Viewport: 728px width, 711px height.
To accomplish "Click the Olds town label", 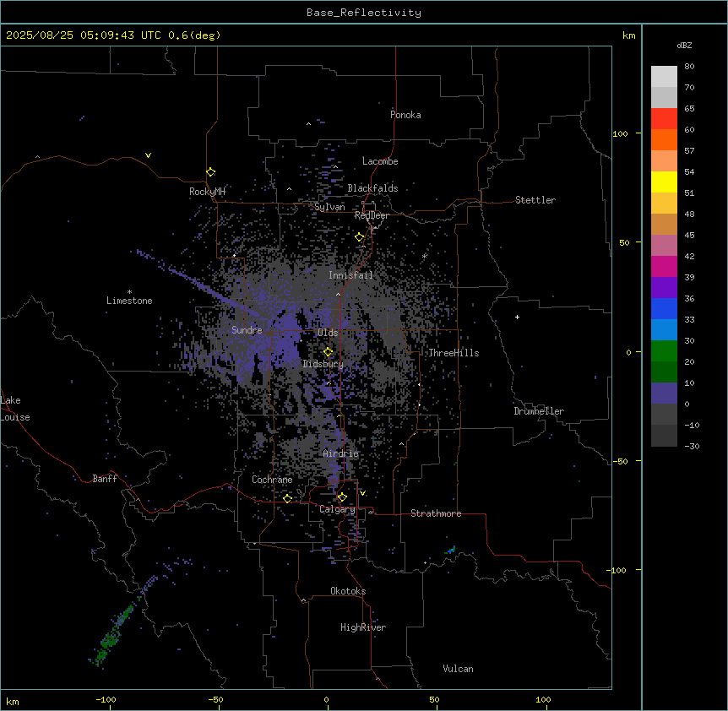I will click(x=328, y=333).
